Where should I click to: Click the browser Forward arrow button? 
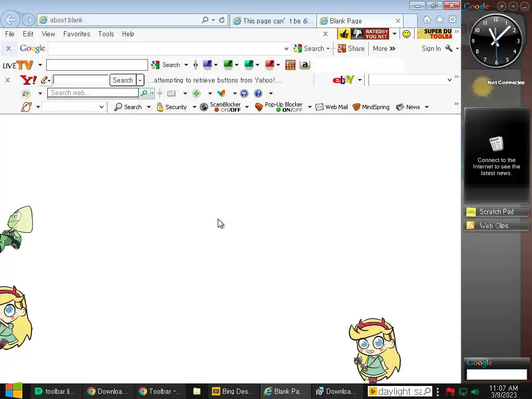(x=29, y=20)
